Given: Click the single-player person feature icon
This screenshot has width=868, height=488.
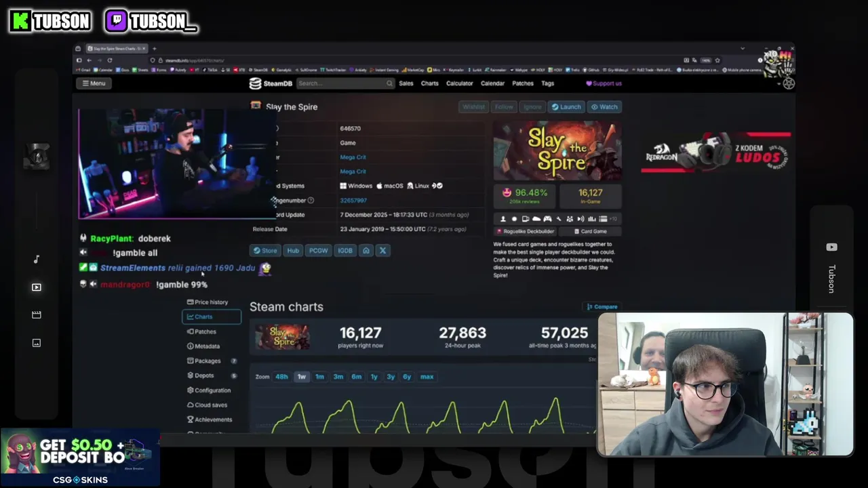Looking at the screenshot, I should pyautogui.click(x=502, y=219).
